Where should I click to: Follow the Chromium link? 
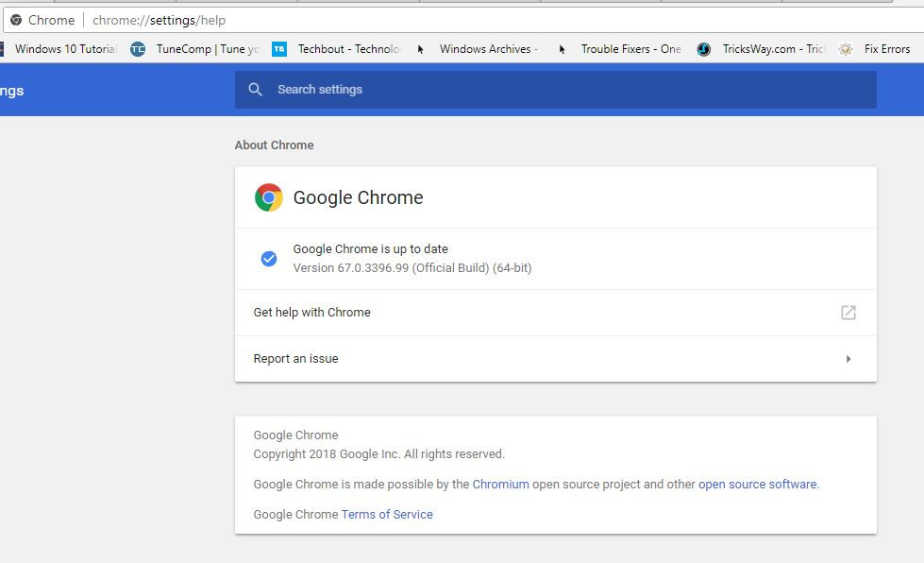[x=500, y=484]
